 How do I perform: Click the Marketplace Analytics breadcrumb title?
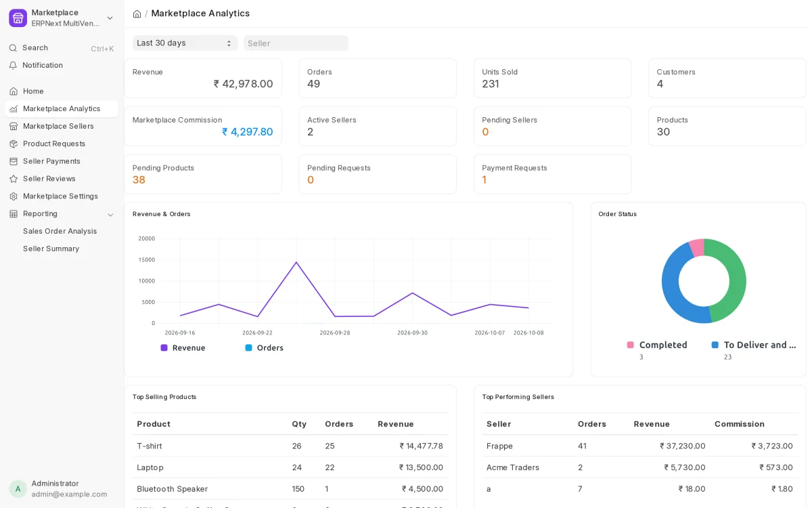pyautogui.click(x=200, y=14)
